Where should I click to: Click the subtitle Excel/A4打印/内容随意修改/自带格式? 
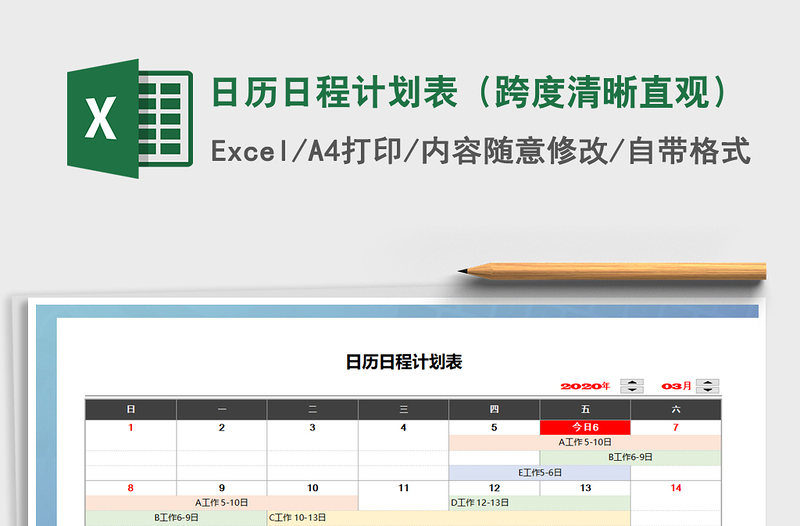point(481,151)
